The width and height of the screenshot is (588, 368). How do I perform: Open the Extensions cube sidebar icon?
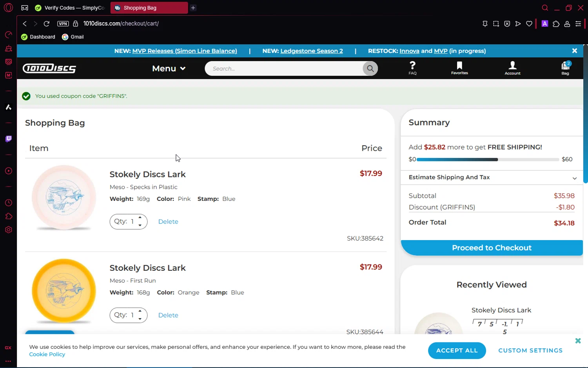[8, 216]
